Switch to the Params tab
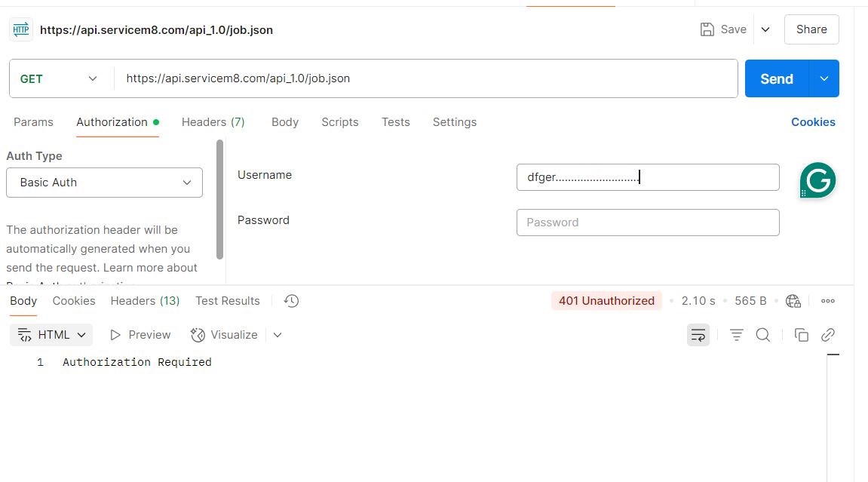 34,122
